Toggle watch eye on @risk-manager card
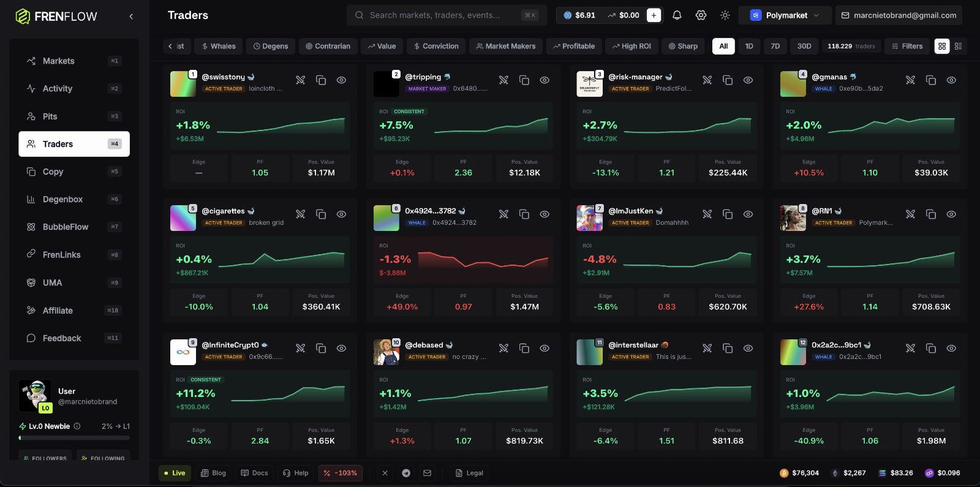Viewport: 980px width, 487px height. pos(748,80)
